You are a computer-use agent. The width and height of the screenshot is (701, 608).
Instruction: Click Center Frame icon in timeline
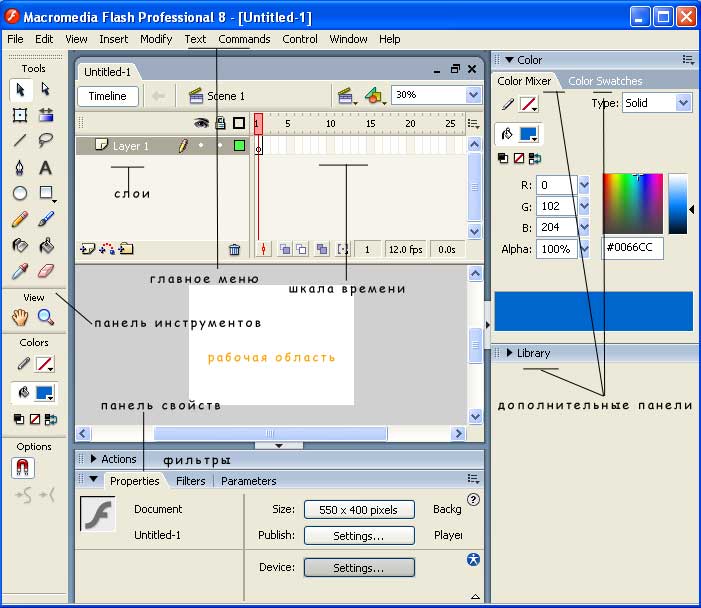click(263, 249)
